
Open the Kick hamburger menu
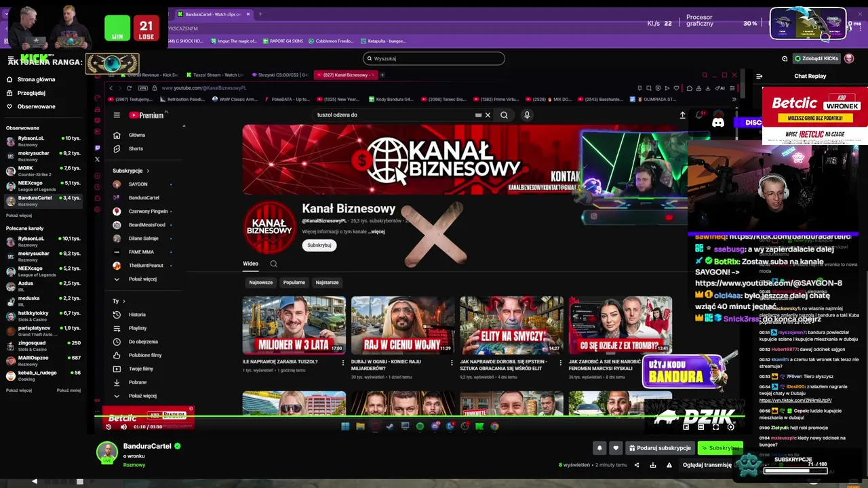pyautogui.click(x=9, y=59)
